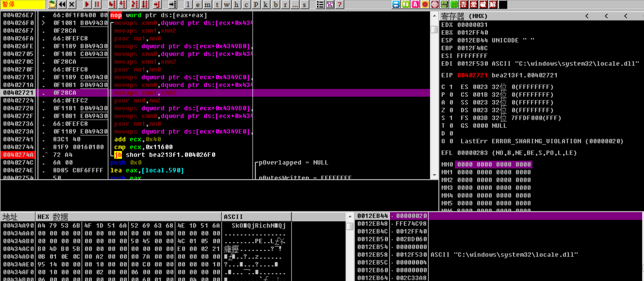Image resolution: width=644 pixels, height=281 pixels.
Task: Click the red 解 icon
Action: tap(493, 5)
